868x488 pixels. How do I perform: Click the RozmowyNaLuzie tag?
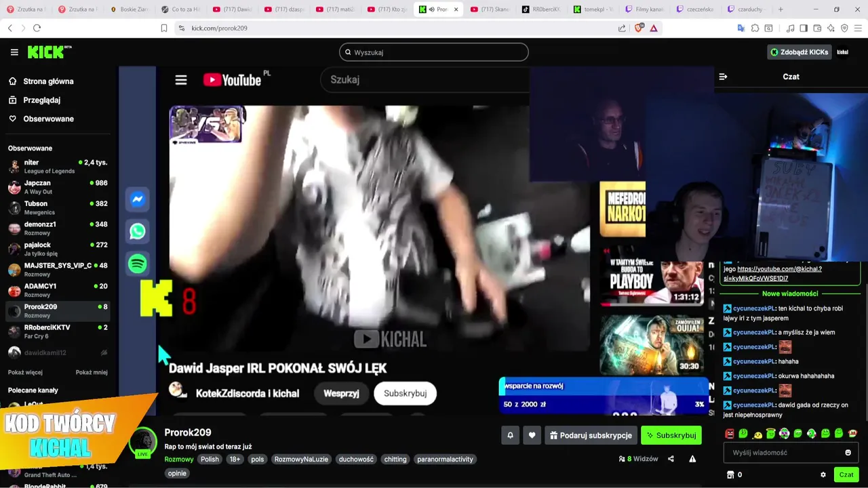pos(301,459)
